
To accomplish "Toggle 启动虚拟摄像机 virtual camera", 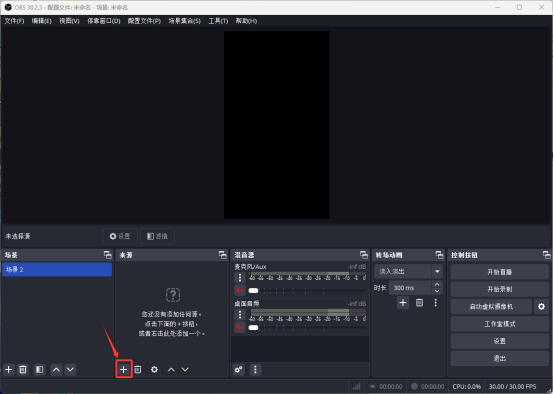I will [491, 307].
